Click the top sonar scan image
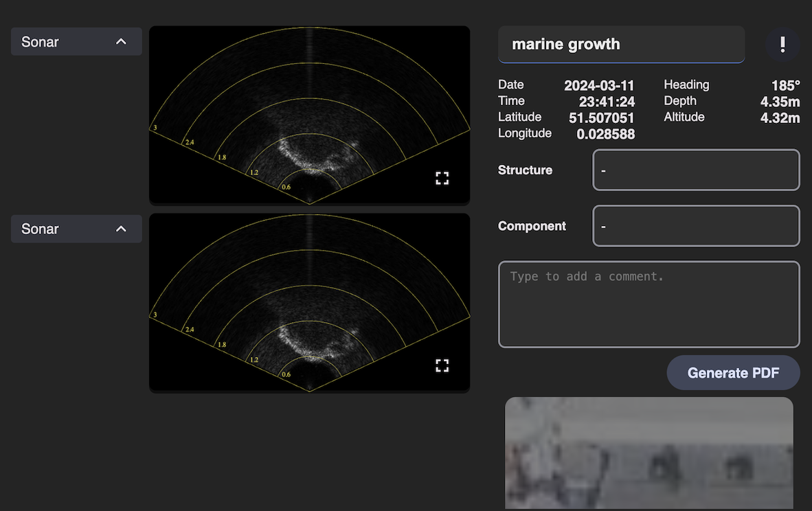Screen dimensions: 812x511 (310, 115)
